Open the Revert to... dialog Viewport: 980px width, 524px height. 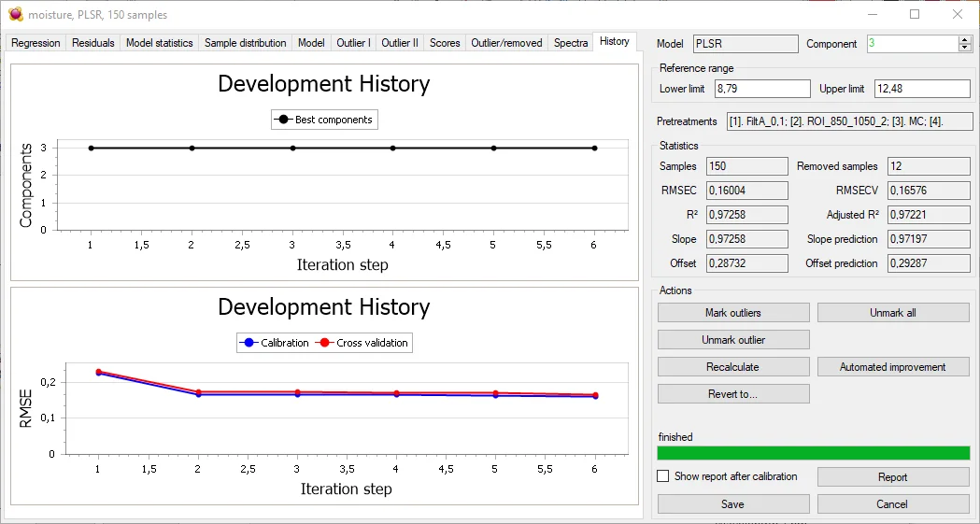pyautogui.click(x=733, y=394)
